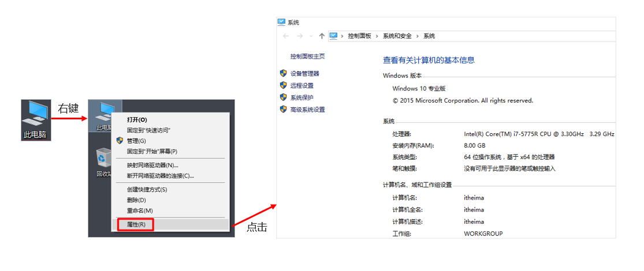The height and width of the screenshot is (271, 644).
Task: Click the 64 位操作系统 system type value
Action: 509,157
